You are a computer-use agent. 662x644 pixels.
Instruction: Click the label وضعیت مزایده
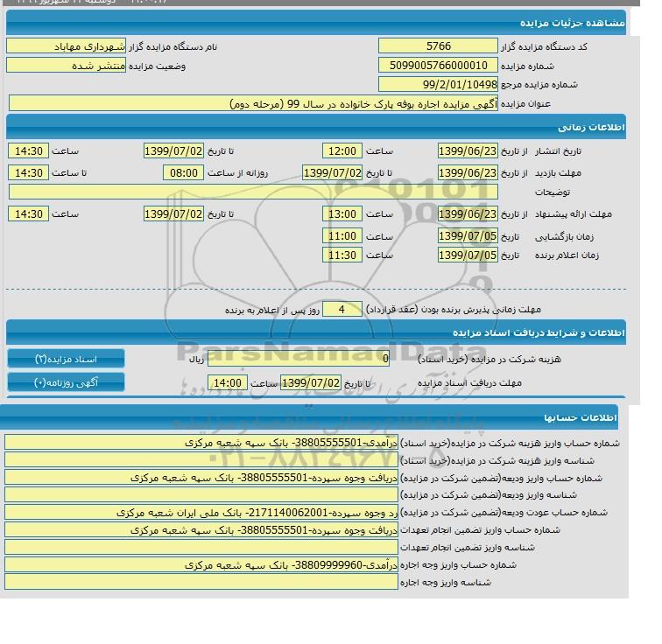tap(157, 66)
